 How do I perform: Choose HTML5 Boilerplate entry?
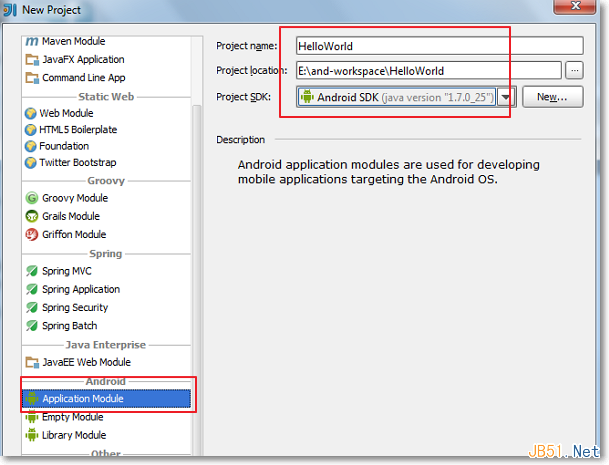pyautogui.click(x=106, y=130)
